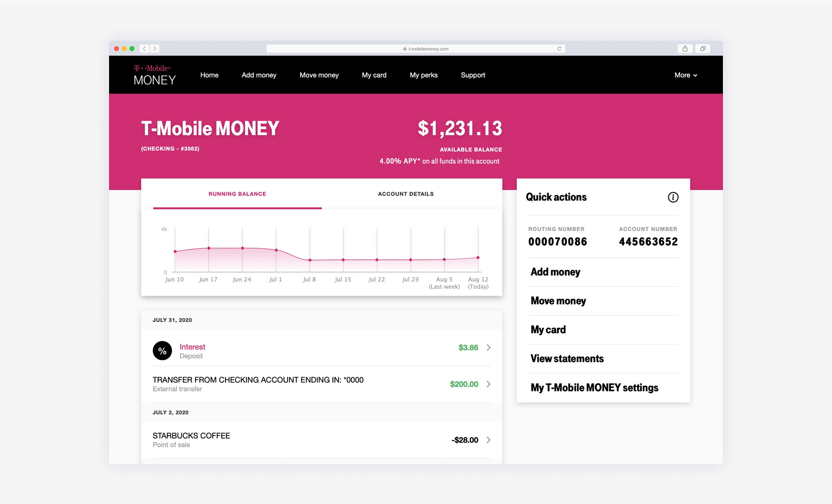832x504 pixels.
Task: Click the Aug 12 balance chart point
Action: 478,258
